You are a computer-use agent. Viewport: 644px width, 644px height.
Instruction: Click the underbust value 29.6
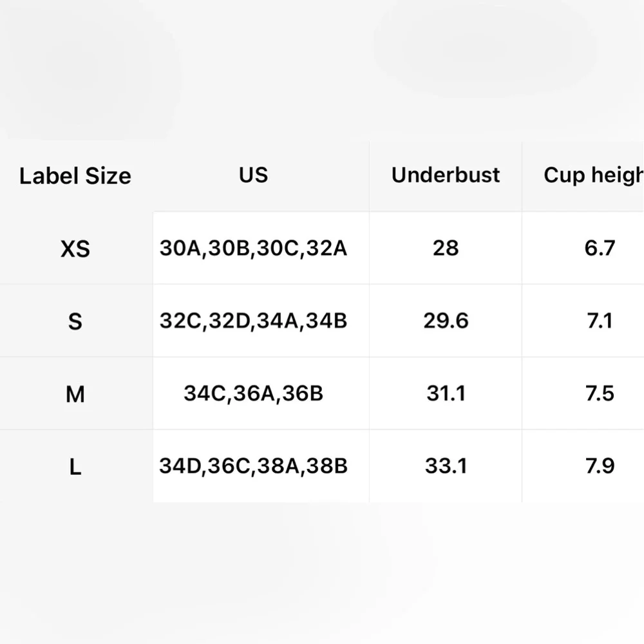click(446, 321)
